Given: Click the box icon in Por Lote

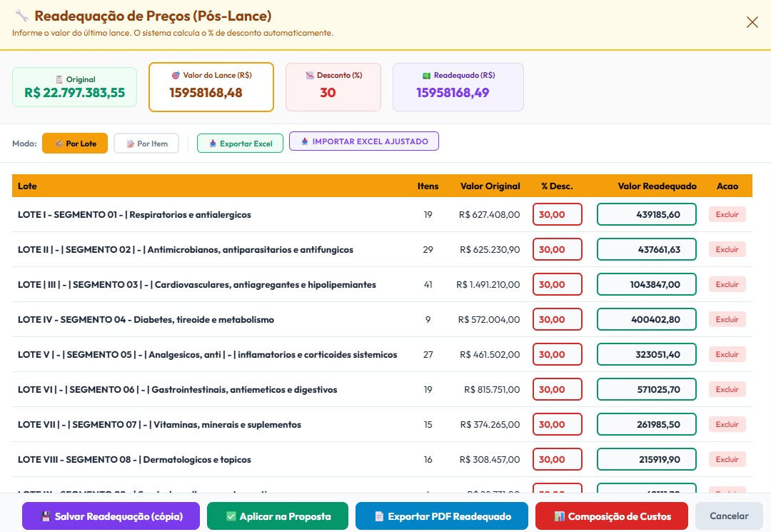Looking at the screenshot, I should pos(59,144).
